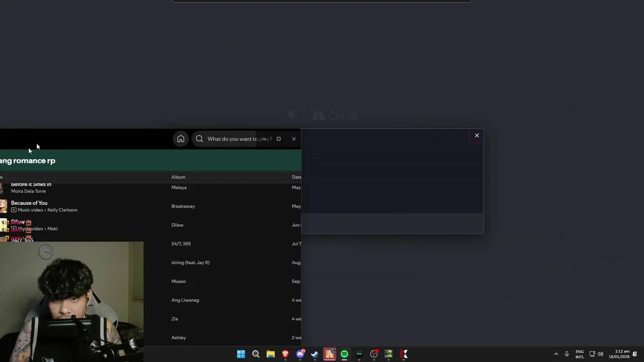Open the 'sining (feat. Jay R)' album

click(190, 262)
